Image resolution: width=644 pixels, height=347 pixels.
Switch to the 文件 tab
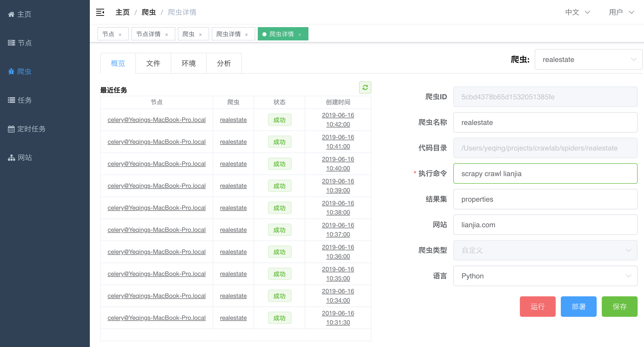[x=153, y=63]
